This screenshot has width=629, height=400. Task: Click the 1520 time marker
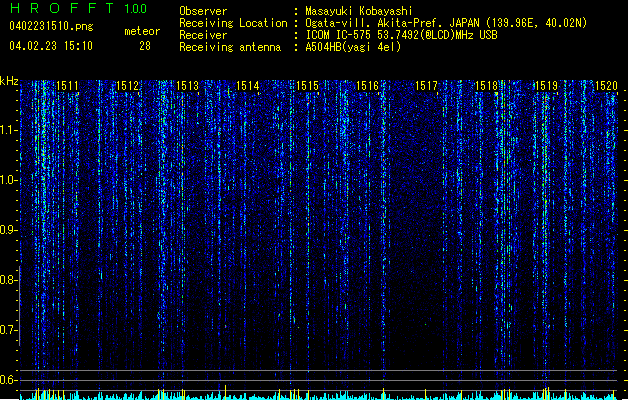[606, 86]
